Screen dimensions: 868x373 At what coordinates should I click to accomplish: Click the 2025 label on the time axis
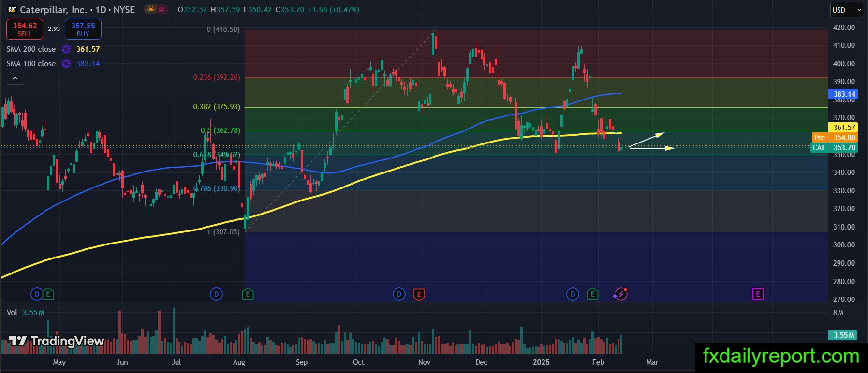click(x=541, y=362)
